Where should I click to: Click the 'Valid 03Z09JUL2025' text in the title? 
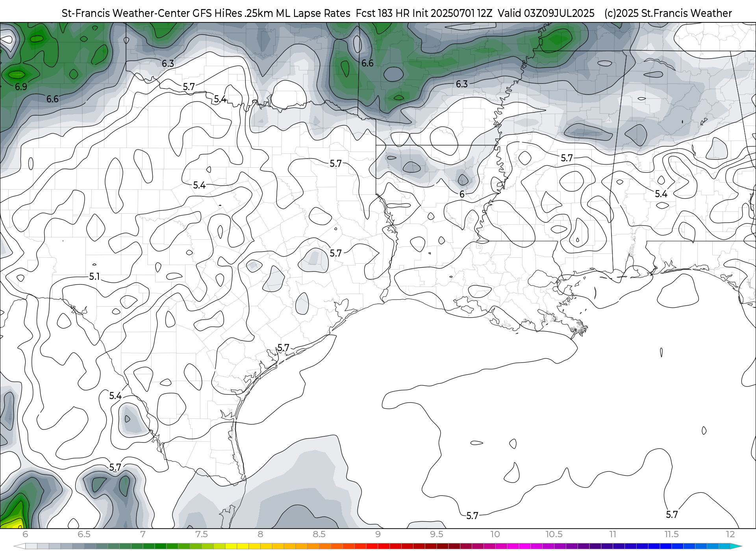(x=546, y=13)
